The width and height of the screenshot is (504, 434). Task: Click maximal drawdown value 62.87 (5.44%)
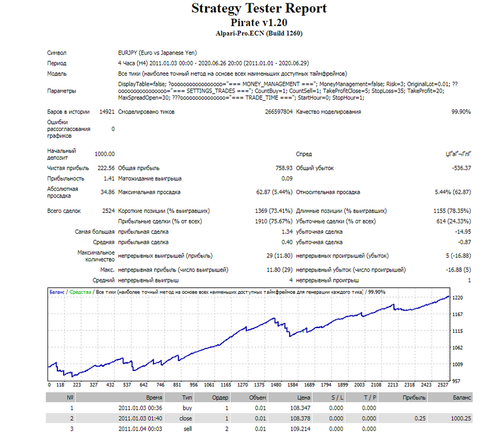274,192
